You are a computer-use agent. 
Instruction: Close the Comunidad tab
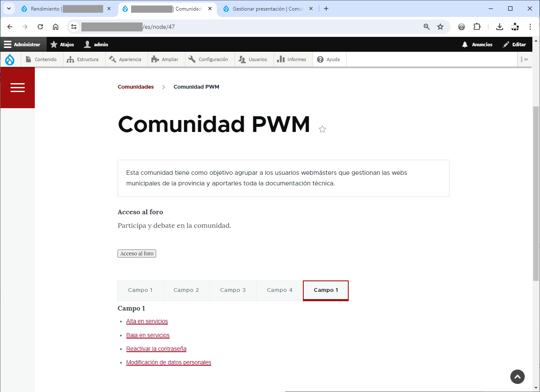click(210, 8)
